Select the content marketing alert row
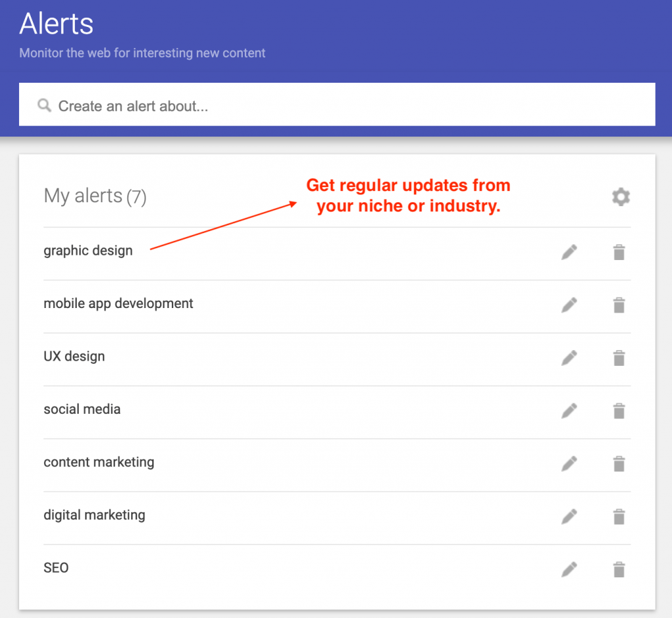Screen dimensions: 672x618 [x=337, y=465]
